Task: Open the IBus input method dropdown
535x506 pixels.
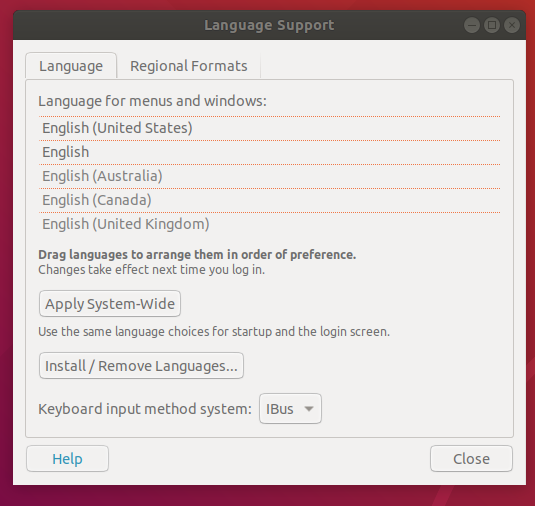Action: pos(290,408)
